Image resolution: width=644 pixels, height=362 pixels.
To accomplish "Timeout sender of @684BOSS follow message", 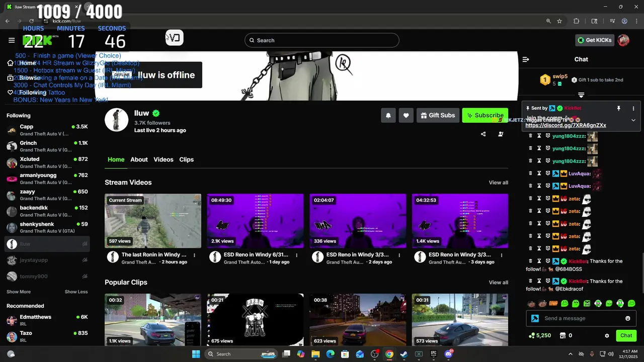I will [x=539, y=261].
